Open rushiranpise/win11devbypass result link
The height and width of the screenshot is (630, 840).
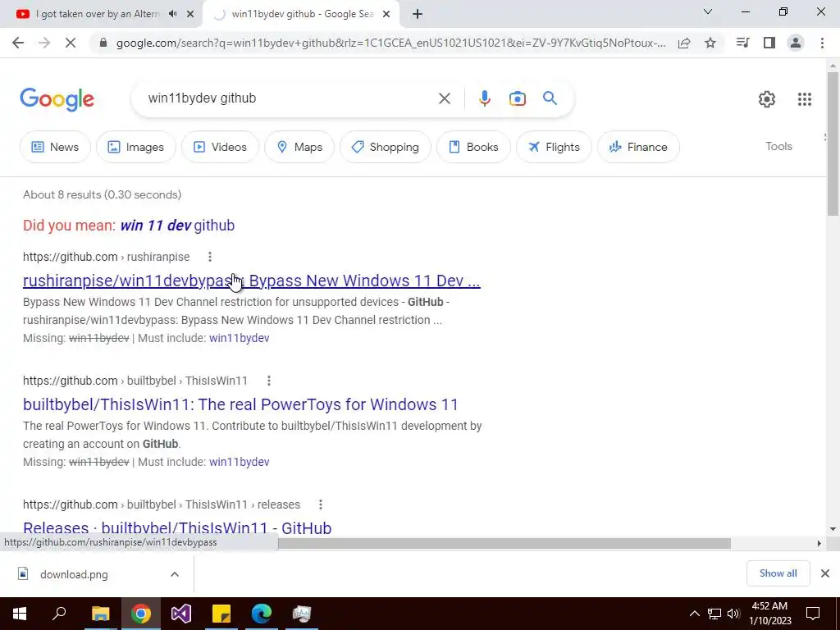[251, 281]
